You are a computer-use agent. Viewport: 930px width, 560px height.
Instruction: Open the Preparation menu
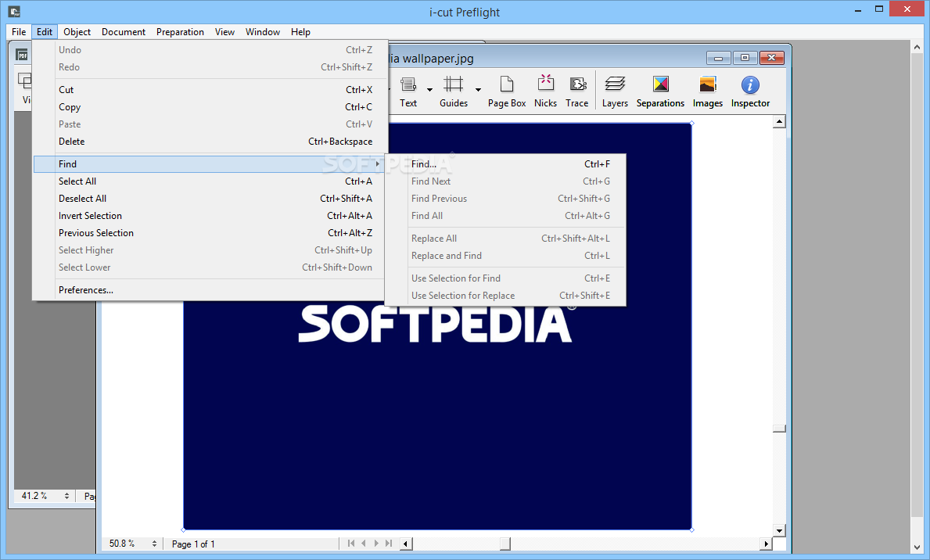(180, 32)
